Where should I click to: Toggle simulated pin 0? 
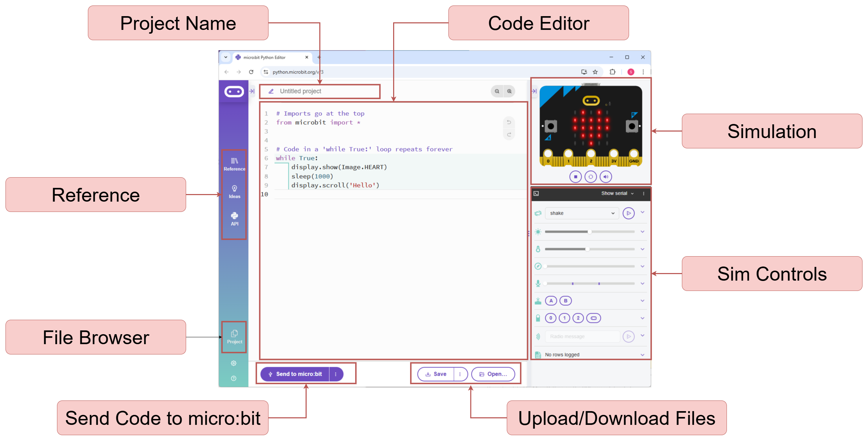point(551,318)
